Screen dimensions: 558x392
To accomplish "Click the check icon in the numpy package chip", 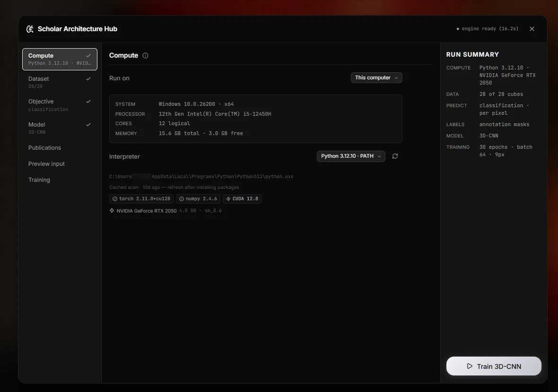I will [182, 199].
